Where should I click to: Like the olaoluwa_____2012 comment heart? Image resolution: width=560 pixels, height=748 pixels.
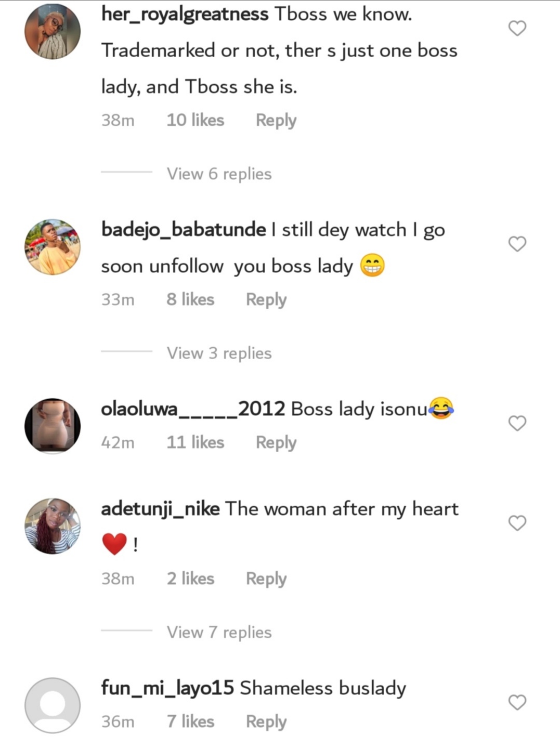tap(517, 423)
